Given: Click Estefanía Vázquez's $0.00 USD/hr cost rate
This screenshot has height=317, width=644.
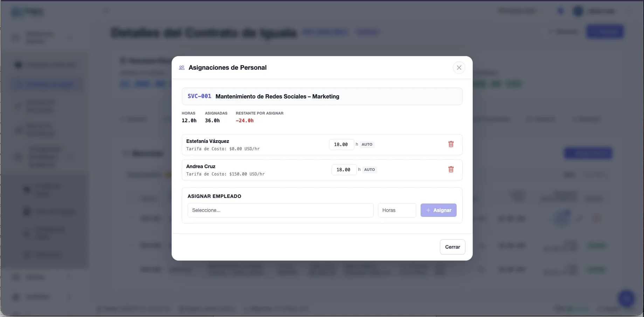Looking at the screenshot, I should [244, 149].
